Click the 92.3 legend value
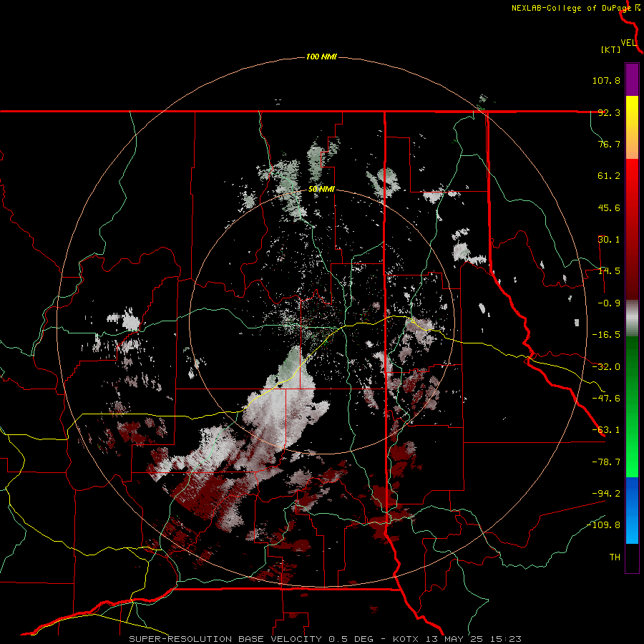Screen dimensions: 644x644 tap(609, 112)
